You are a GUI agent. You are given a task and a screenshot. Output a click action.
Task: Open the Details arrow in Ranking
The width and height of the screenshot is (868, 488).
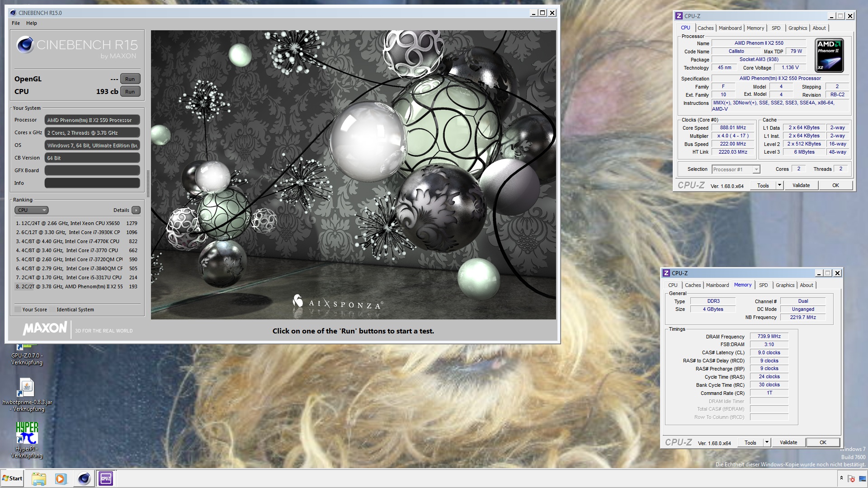click(136, 210)
